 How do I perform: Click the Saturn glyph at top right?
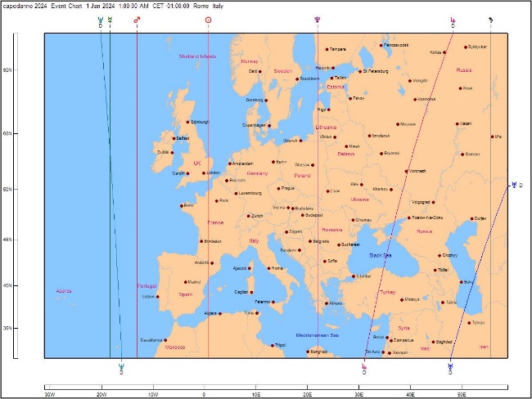(x=491, y=20)
